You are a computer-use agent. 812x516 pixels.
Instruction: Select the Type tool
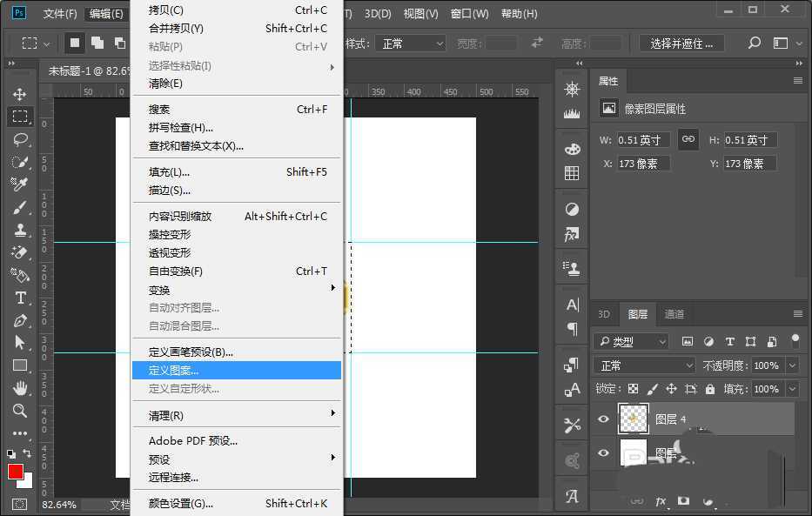(19, 298)
